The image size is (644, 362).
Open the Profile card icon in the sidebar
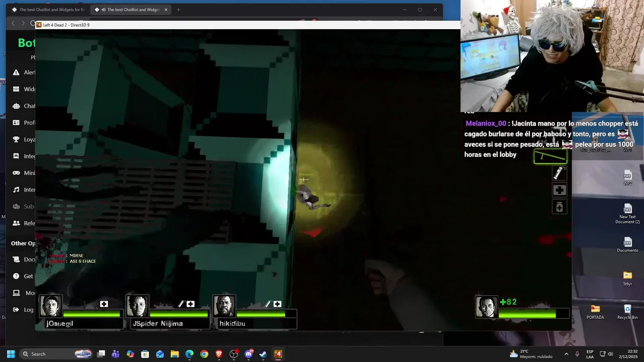point(16,123)
